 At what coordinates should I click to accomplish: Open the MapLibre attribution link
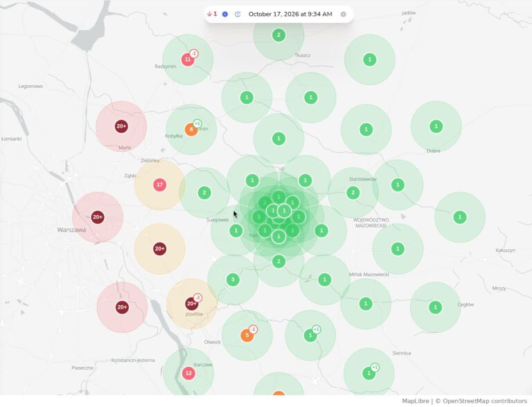click(x=416, y=401)
